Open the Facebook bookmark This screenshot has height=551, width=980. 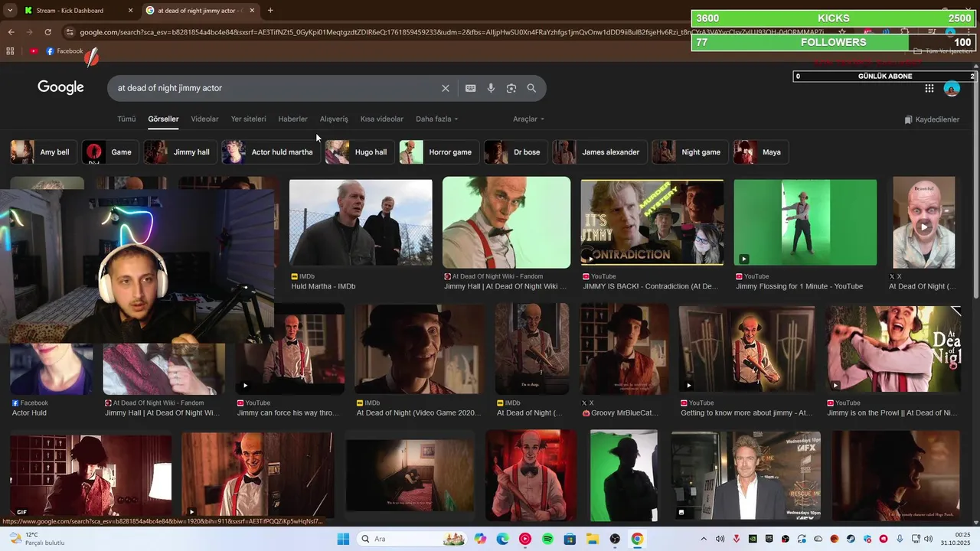(x=65, y=51)
